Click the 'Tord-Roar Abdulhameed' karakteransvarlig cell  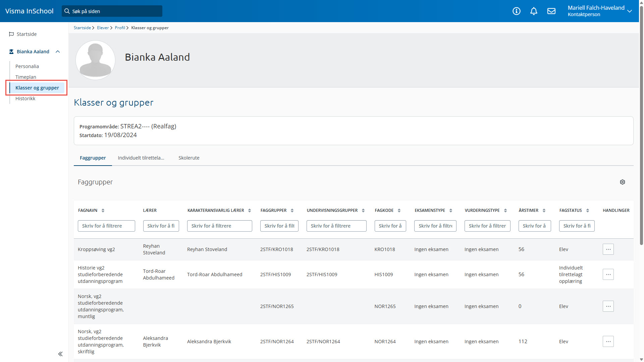click(x=215, y=275)
